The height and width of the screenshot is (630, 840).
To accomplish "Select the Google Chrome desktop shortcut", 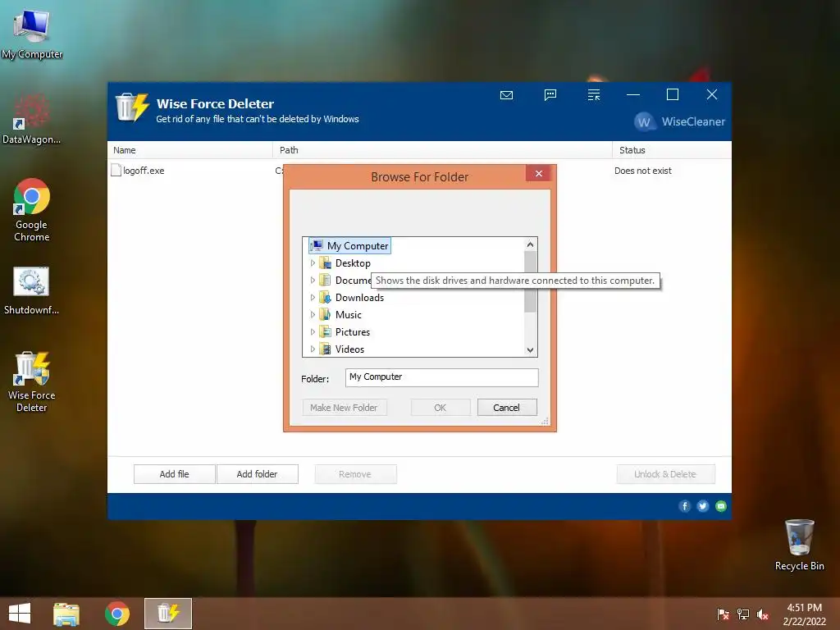I will (x=32, y=210).
